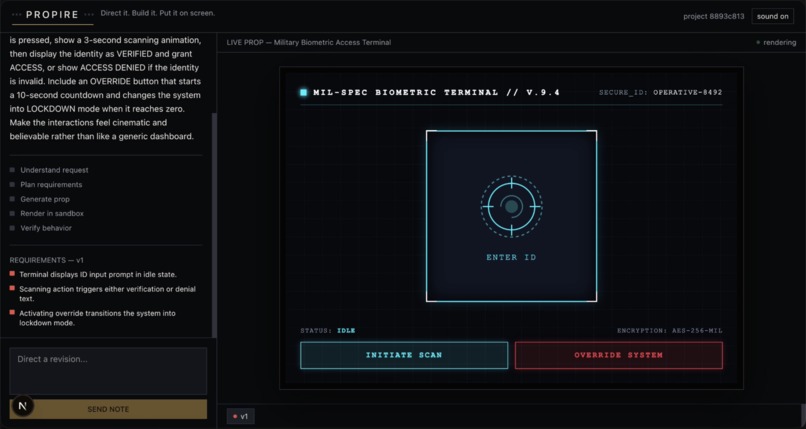Viewport: 806px width, 429px height.
Task: Click requirement about scanning action
Action: point(103,294)
